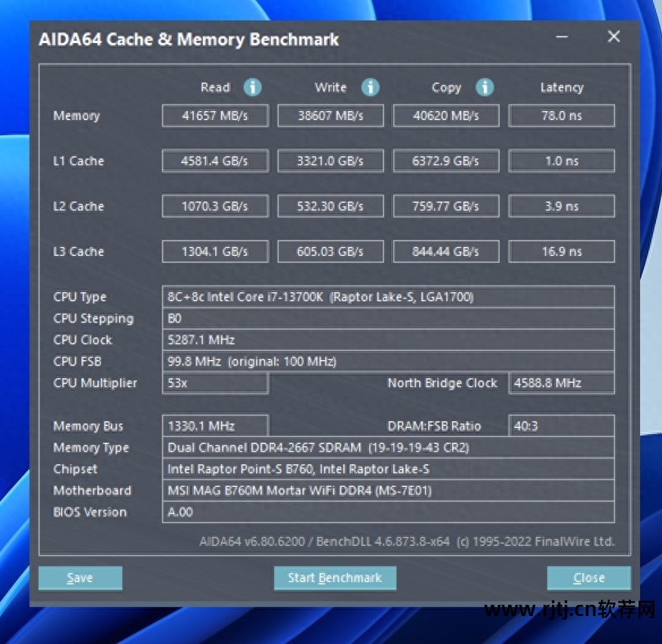The image size is (662, 644).
Task: Select Memory copy value 40620 MB/s
Action: click(x=446, y=116)
